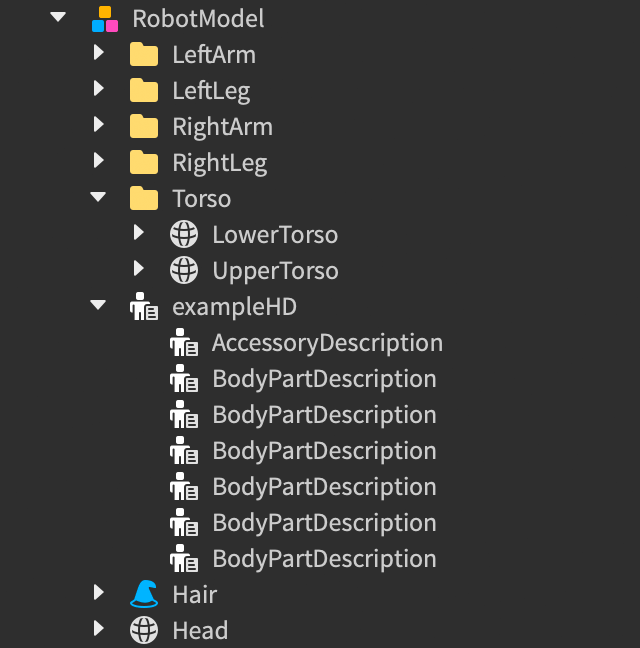The image size is (640, 648).
Task: Select the first BodyPartDescription item
Action: 324,379
